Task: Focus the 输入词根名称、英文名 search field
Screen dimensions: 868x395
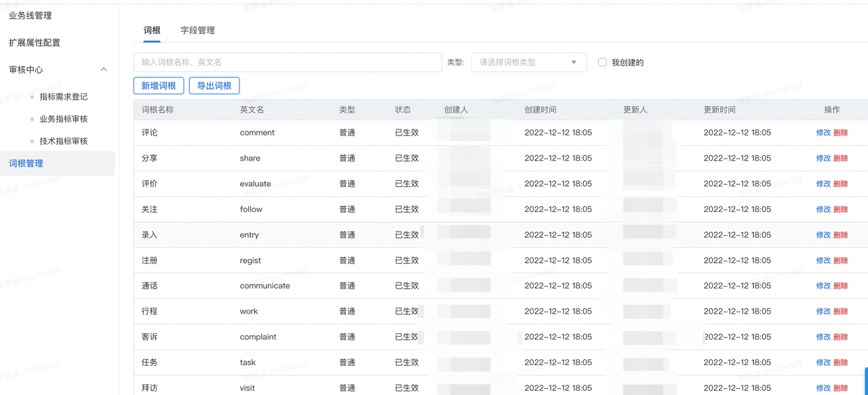Action: click(288, 62)
